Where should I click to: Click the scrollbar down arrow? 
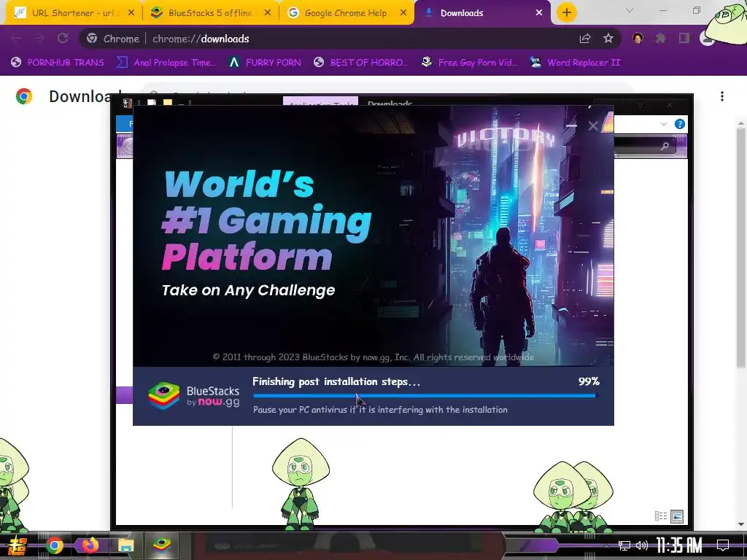tap(741, 524)
